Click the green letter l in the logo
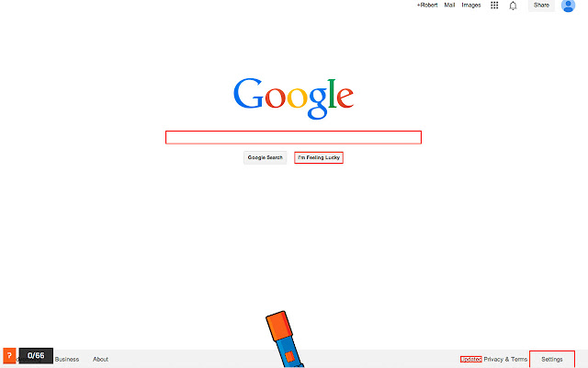Image resolution: width=588 pixels, height=368 pixels. click(x=332, y=93)
